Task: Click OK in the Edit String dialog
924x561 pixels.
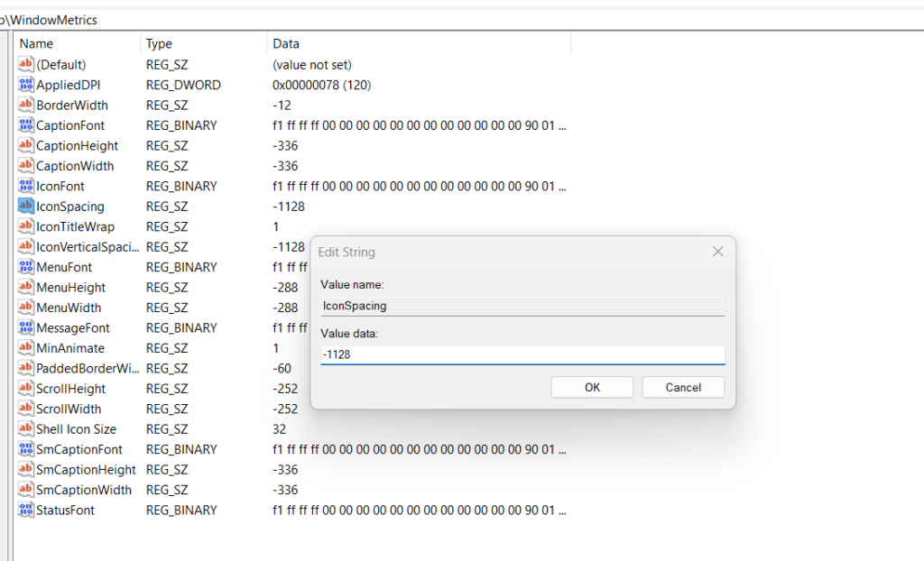Action: click(592, 388)
